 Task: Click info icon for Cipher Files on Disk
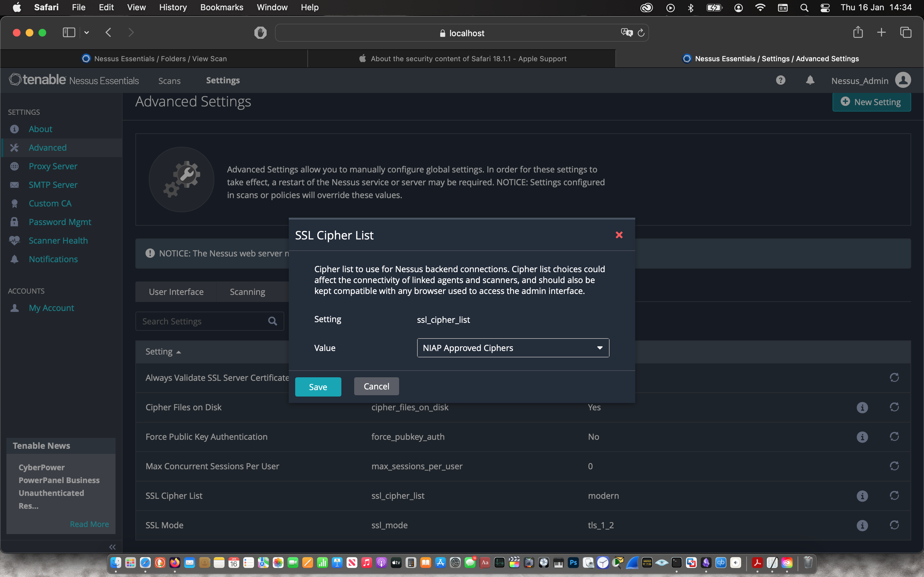(862, 407)
